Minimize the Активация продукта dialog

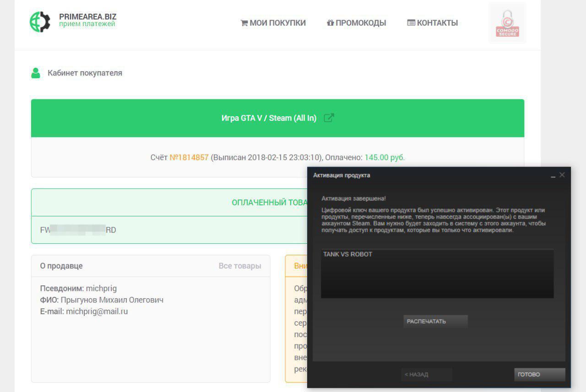click(x=553, y=176)
